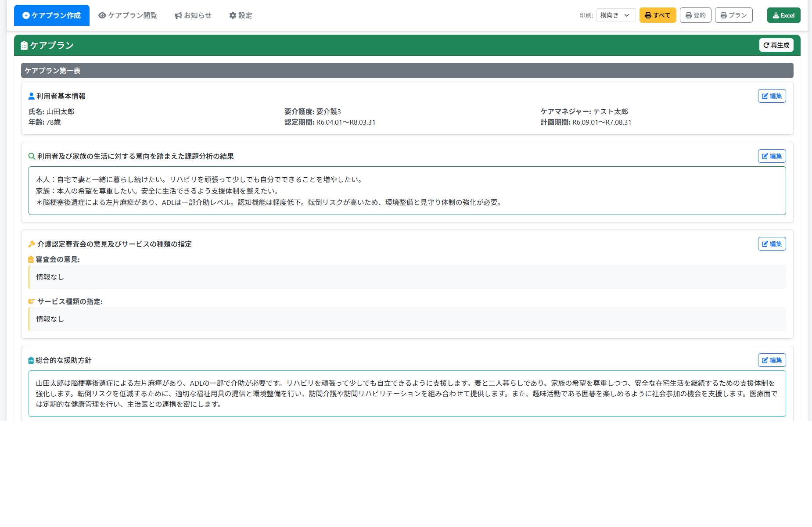Viewport: 812px width, 527px height.
Task: Click the person icon beside 利用者基本情報
Action: [31, 96]
